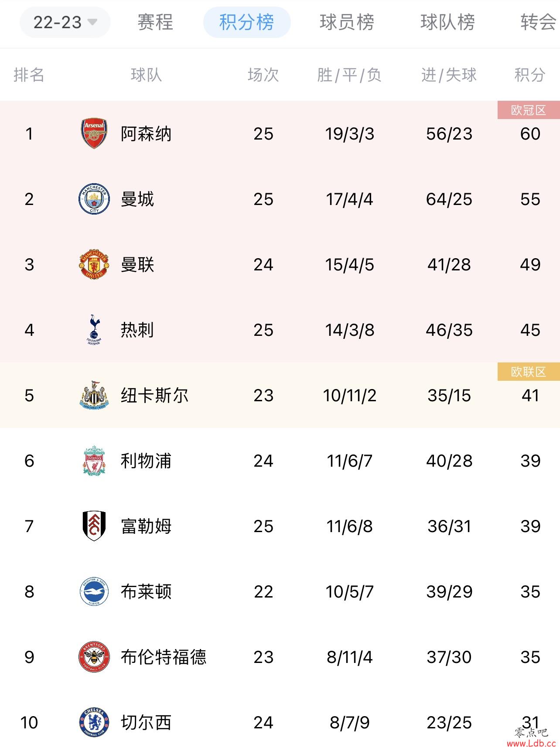The height and width of the screenshot is (748, 560).
Task: Click the Tottenham Hotspur crest
Action: click(94, 330)
